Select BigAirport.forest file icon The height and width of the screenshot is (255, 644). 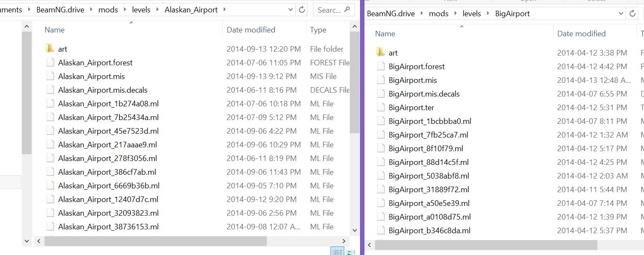381,67
